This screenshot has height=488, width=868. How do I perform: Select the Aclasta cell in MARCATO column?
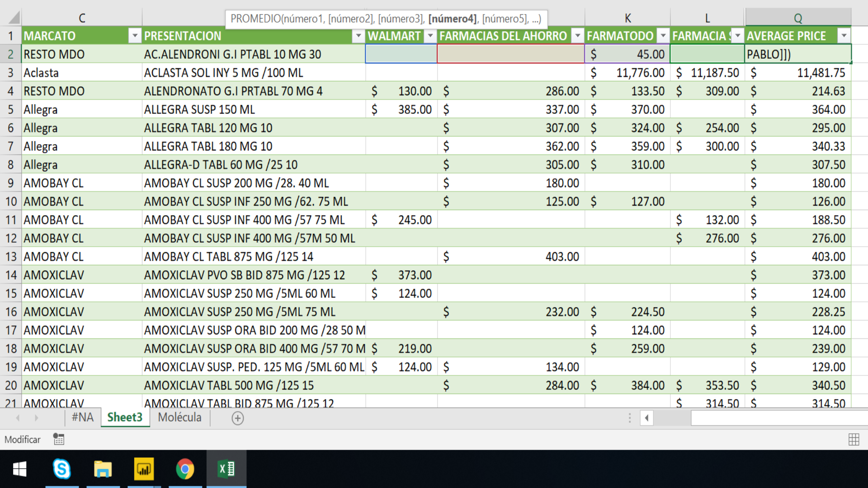(82, 72)
